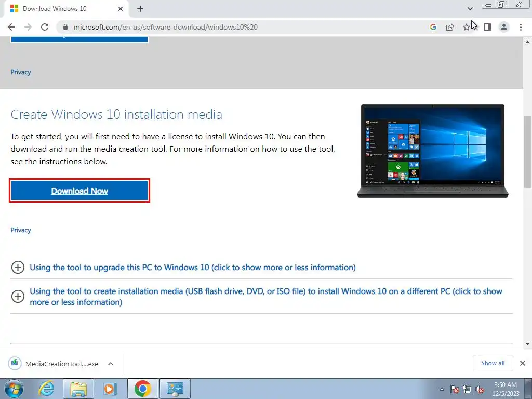The image size is (532, 399).
Task: Click the page scrollbar up arrow
Action: [528, 42]
